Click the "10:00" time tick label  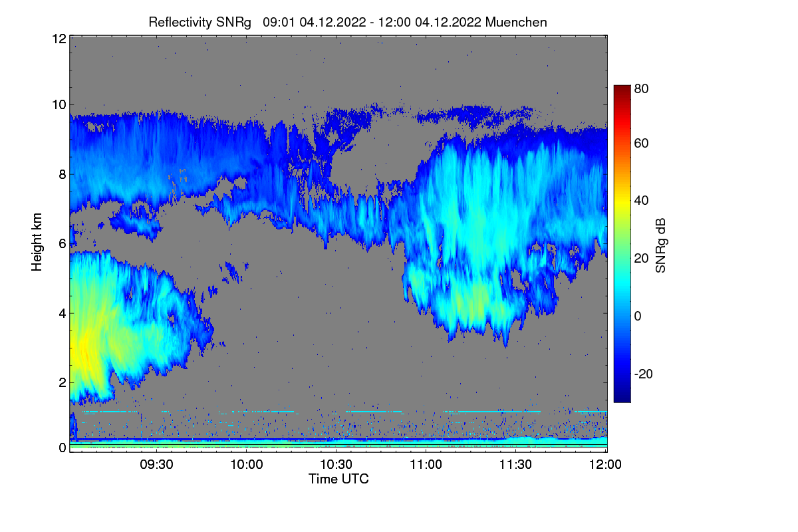(x=247, y=465)
